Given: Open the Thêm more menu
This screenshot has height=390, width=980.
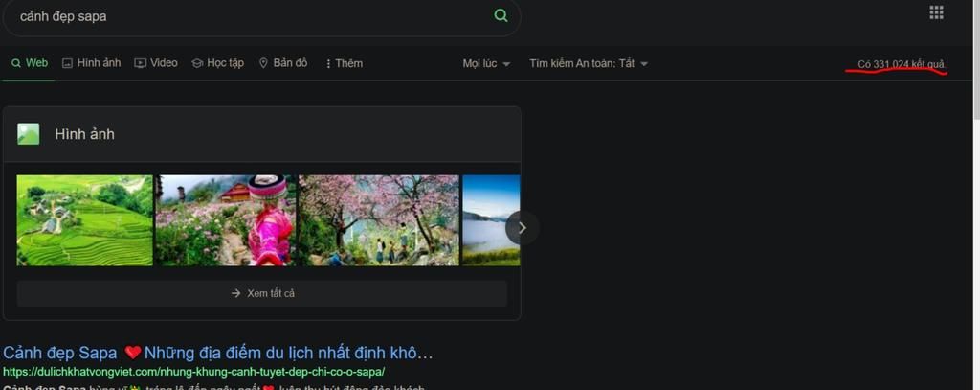Looking at the screenshot, I should click(x=344, y=64).
